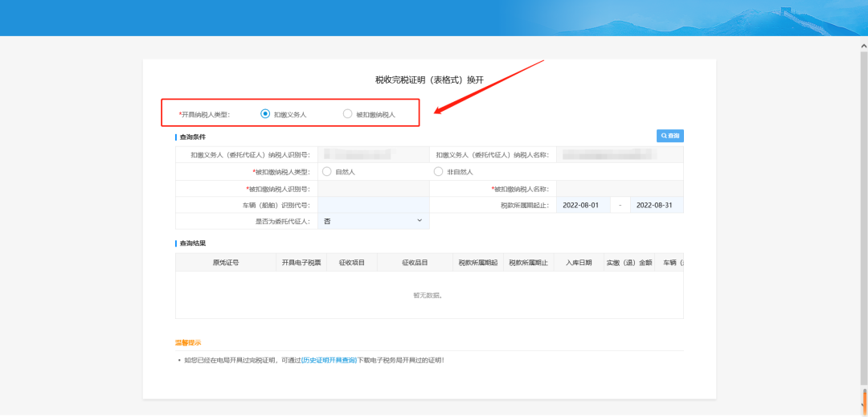Click the 实缴（退）金额 column header
The image size is (868, 417).
tap(629, 263)
